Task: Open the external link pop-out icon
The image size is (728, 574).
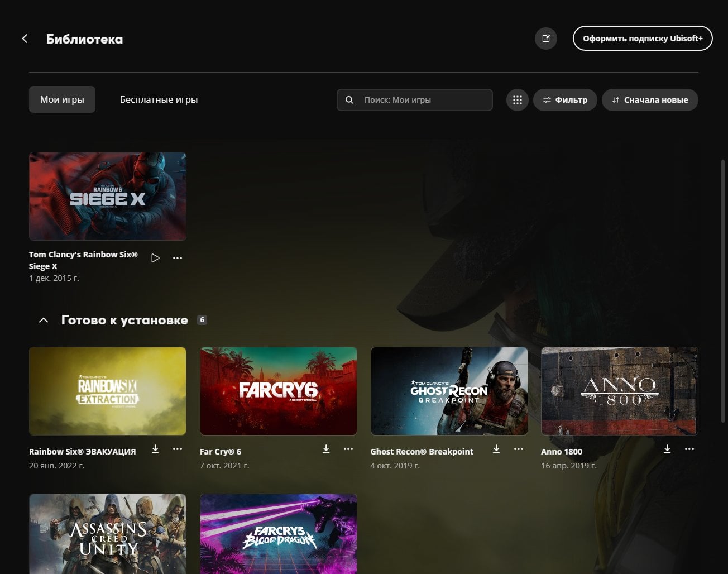Action: click(546, 39)
